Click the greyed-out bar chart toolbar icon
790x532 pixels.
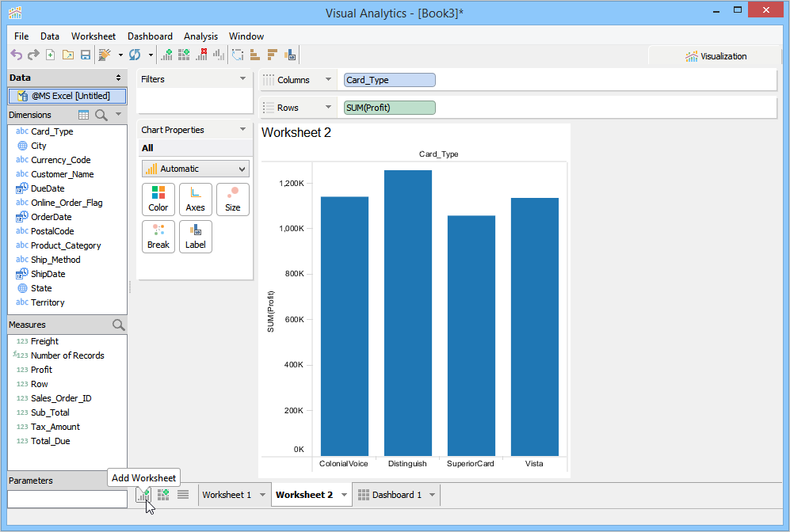click(x=219, y=55)
